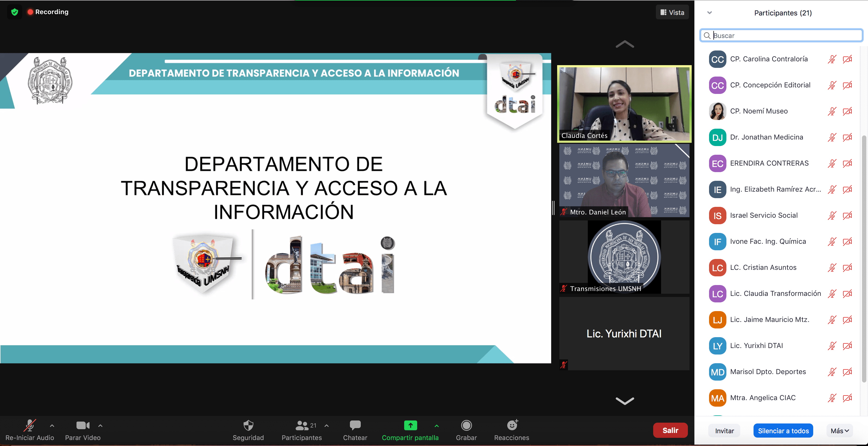
Task: Toggle microphone for ERENDIRA CONTRERAS
Action: pyautogui.click(x=832, y=163)
